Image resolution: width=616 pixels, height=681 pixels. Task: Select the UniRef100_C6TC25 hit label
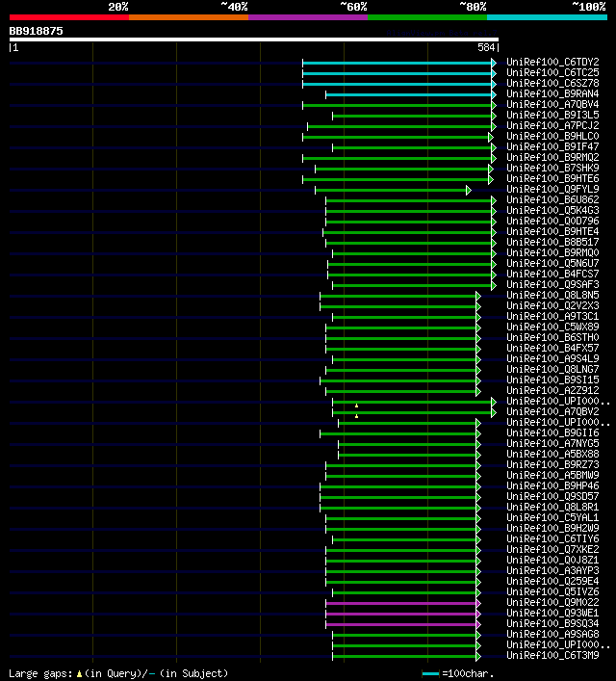pyautogui.click(x=552, y=72)
